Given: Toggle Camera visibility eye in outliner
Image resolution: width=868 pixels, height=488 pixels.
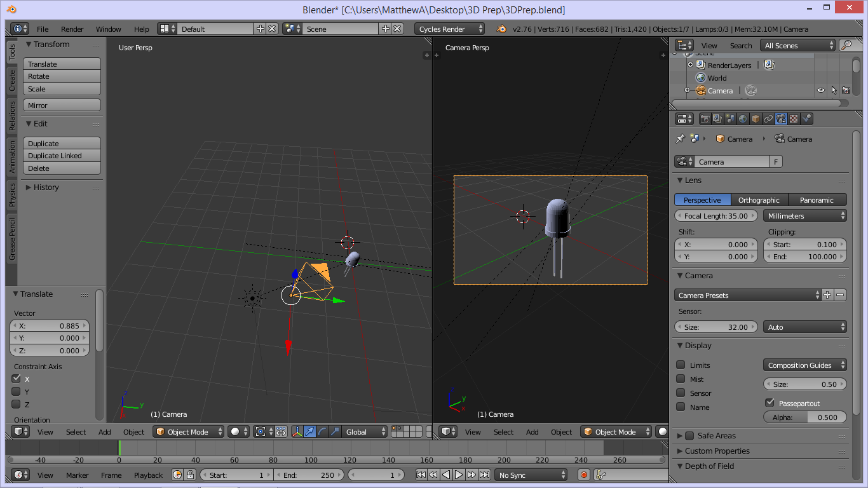Looking at the screenshot, I should click(x=820, y=90).
